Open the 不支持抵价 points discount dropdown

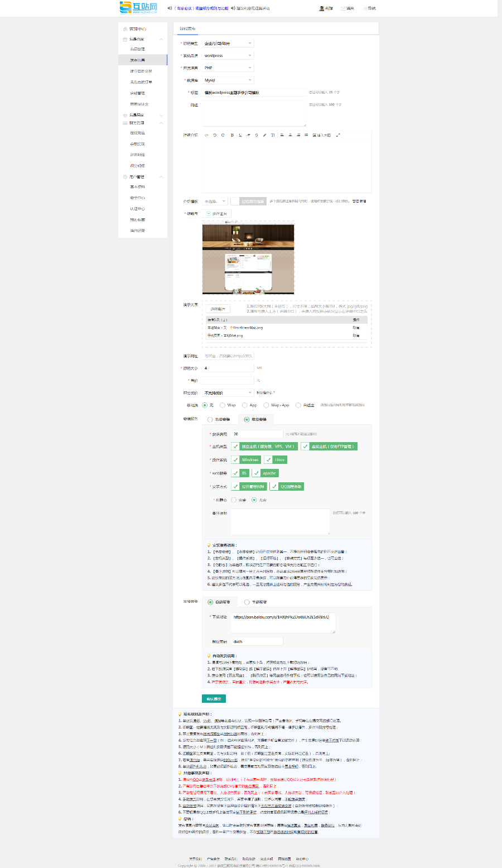[228, 393]
